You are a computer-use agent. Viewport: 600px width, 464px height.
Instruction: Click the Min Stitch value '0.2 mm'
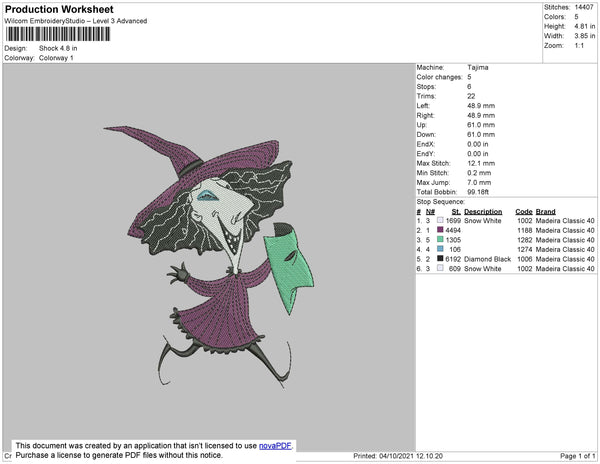(x=479, y=173)
